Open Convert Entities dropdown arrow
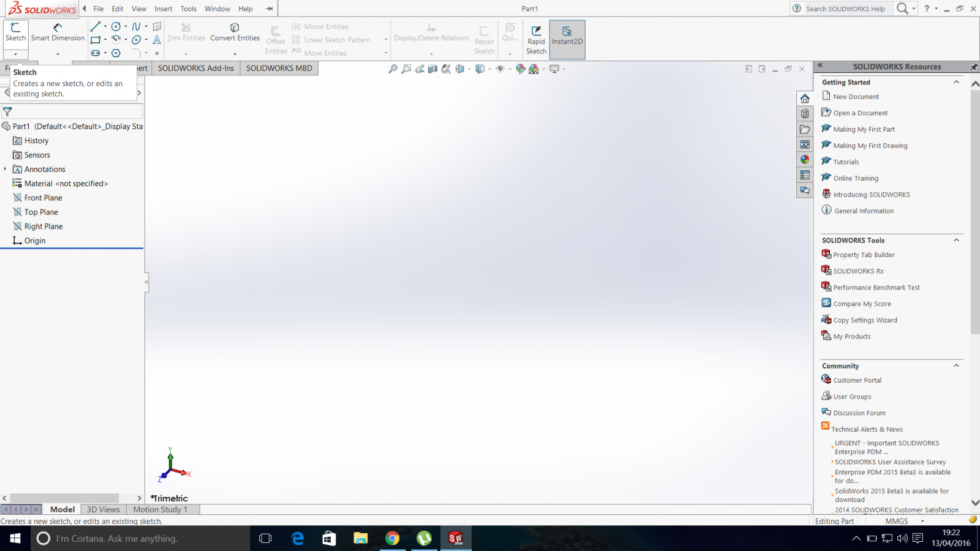Screen dimensions: 980x551 click(235, 54)
